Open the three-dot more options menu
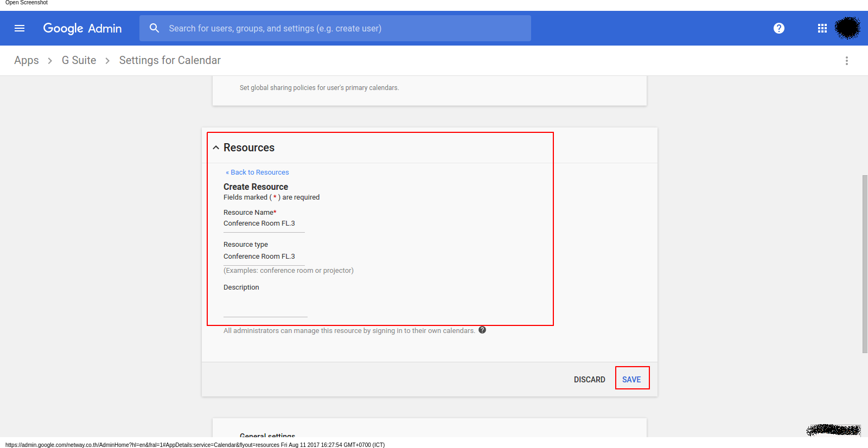Screen dimensions: 868x448 (846, 61)
